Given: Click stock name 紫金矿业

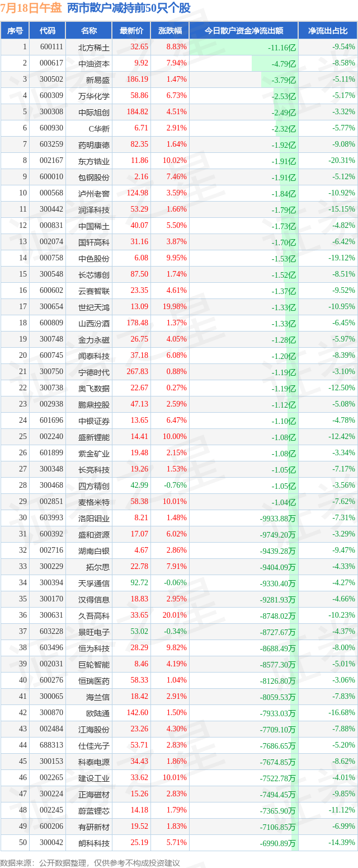Looking at the screenshot, I should [x=94, y=454].
